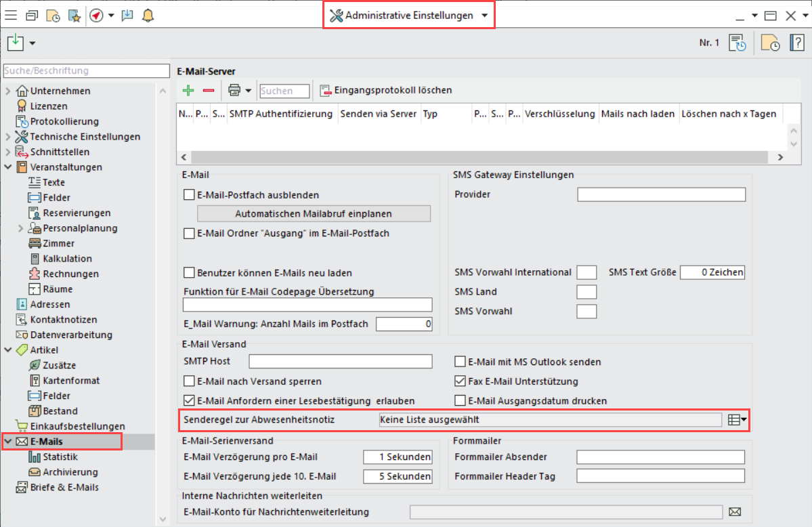
Task: Click the red minus remove server icon
Action: tap(209, 90)
